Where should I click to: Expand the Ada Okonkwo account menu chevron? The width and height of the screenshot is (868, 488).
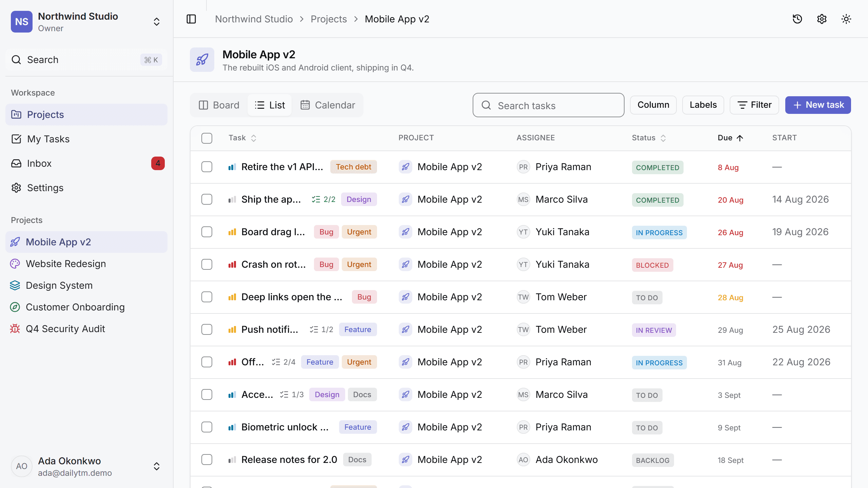pyautogui.click(x=157, y=466)
